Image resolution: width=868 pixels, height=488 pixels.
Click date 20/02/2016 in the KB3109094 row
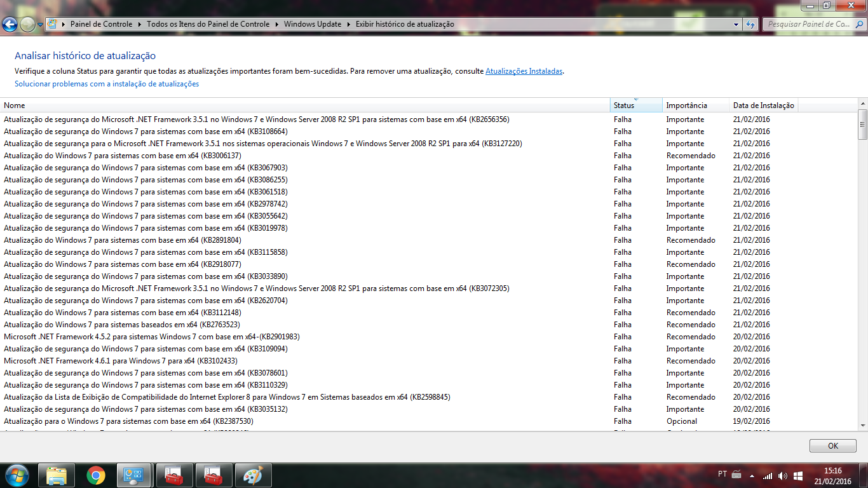pos(751,349)
